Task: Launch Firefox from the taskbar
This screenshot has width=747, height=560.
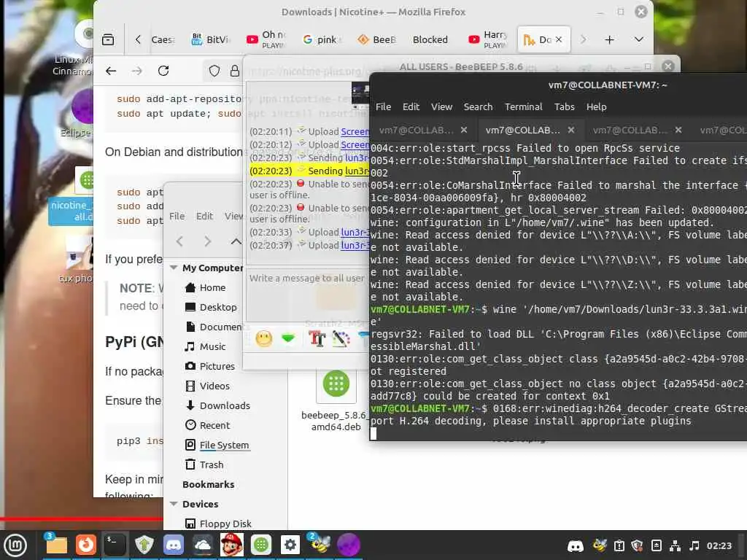Action: (86, 545)
